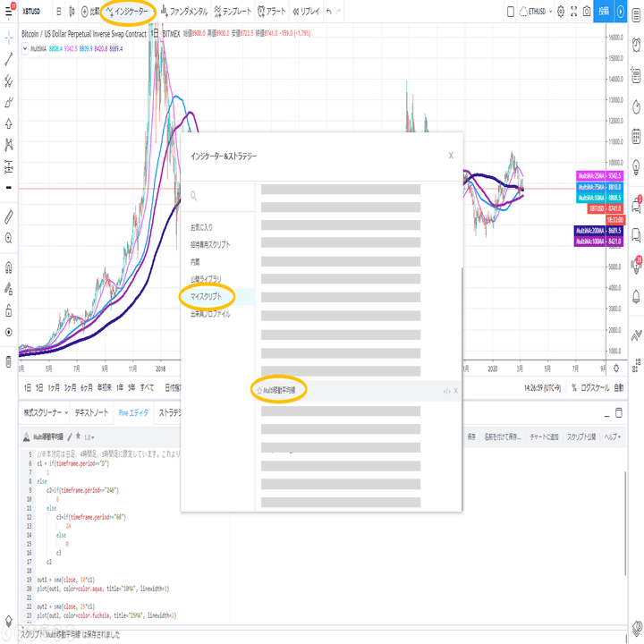Click the XBTUSD symbol search
Image resolution: width=644 pixels, height=644 pixels.
click(x=31, y=12)
